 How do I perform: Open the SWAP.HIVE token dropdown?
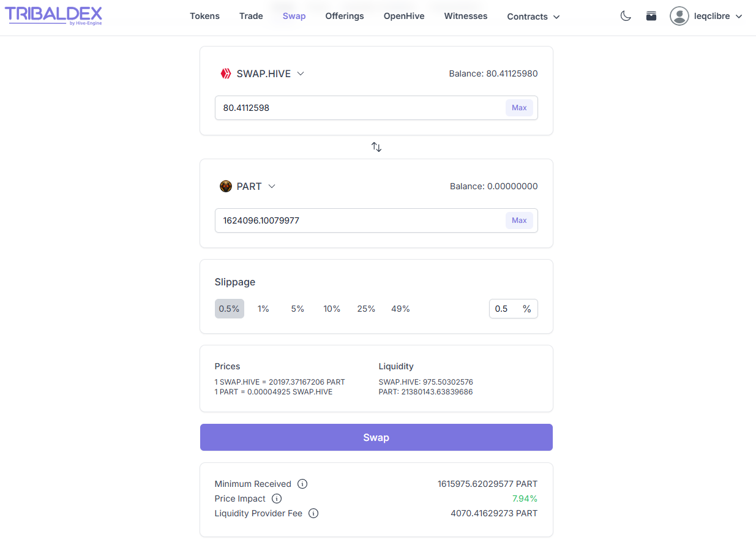coord(262,73)
